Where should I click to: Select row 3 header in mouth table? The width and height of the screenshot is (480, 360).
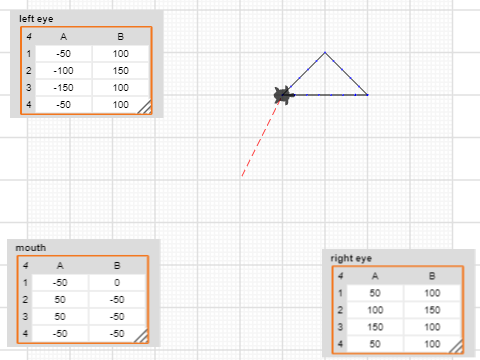[x=25, y=317]
